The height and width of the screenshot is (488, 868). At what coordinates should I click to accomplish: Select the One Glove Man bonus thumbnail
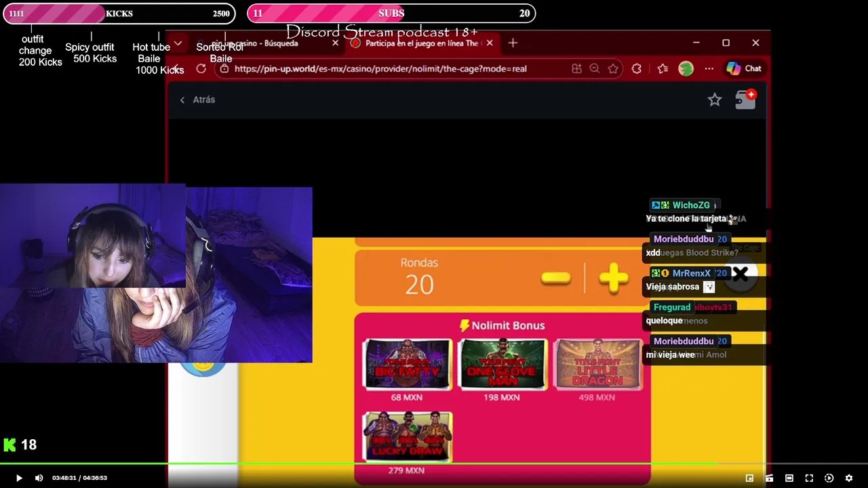(x=502, y=365)
